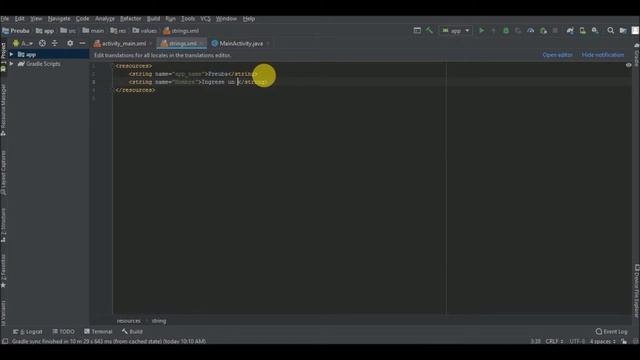Click the Debug app bug icon
This screenshot has height=360, width=640.
(x=506, y=30)
